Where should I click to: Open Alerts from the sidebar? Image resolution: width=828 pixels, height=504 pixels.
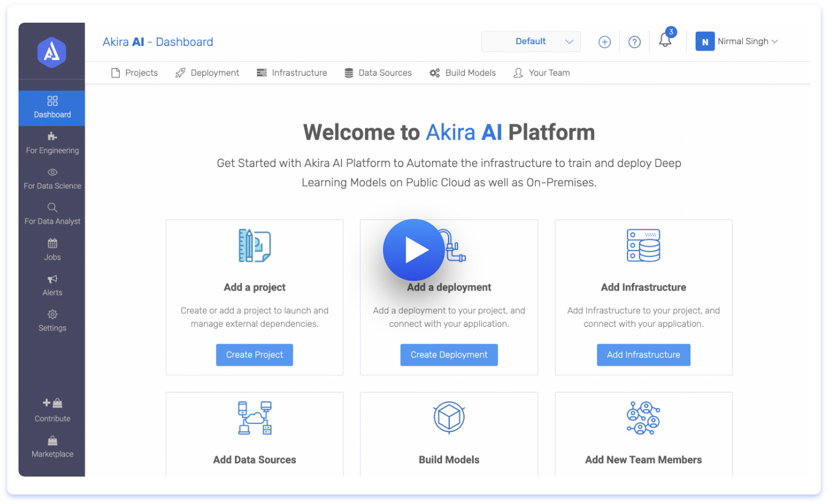[x=52, y=285]
